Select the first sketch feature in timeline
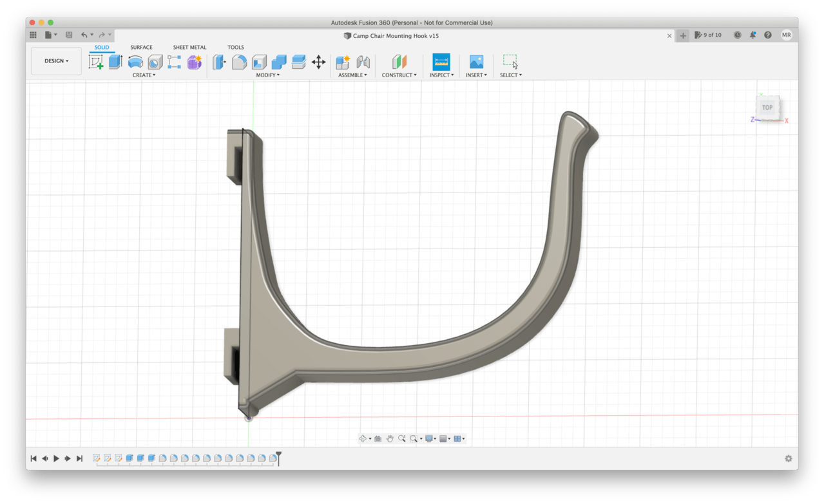The height and width of the screenshot is (504, 824). (x=97, y=458)
